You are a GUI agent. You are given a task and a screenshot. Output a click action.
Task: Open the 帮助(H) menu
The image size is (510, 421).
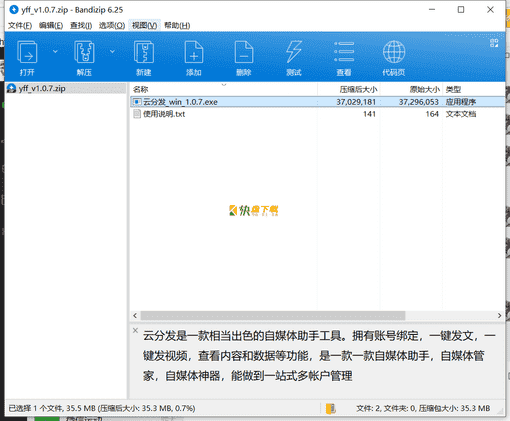(177, 26)
